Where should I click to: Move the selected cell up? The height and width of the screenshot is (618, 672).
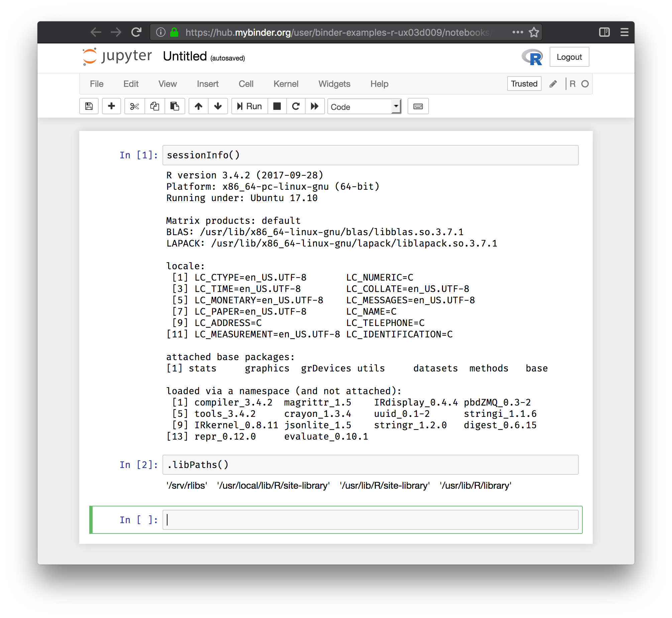(x=198, y=106)
